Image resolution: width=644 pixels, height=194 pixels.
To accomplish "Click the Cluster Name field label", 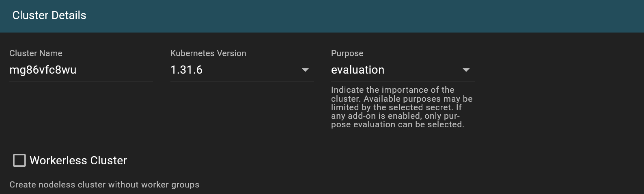I will (36, 53).
